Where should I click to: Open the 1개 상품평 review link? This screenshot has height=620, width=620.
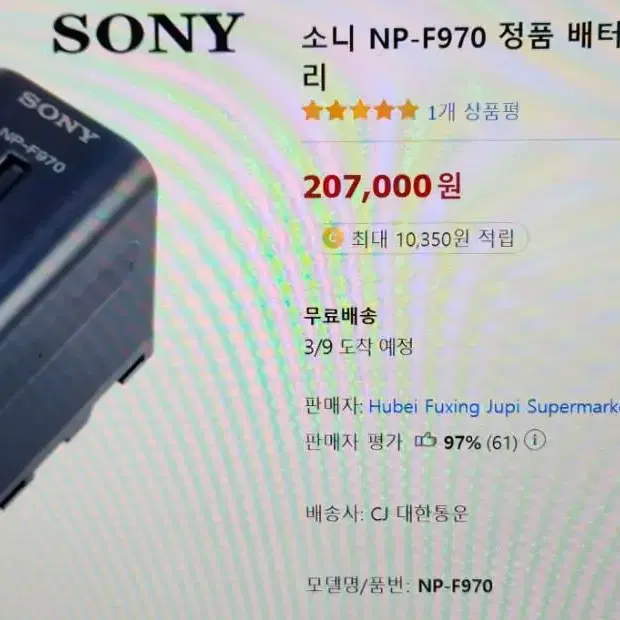(x=473, y=112)
